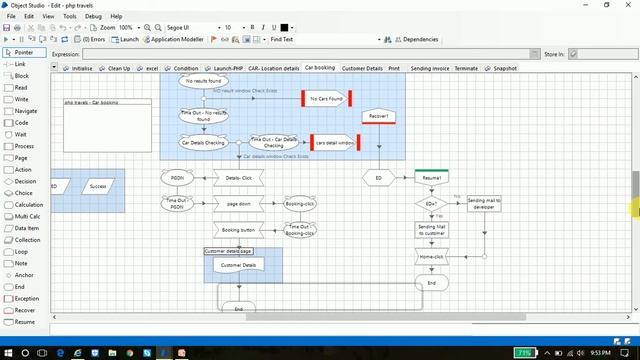
Task: Click the Step Over debug icon
Action: (x=42, y=40)
